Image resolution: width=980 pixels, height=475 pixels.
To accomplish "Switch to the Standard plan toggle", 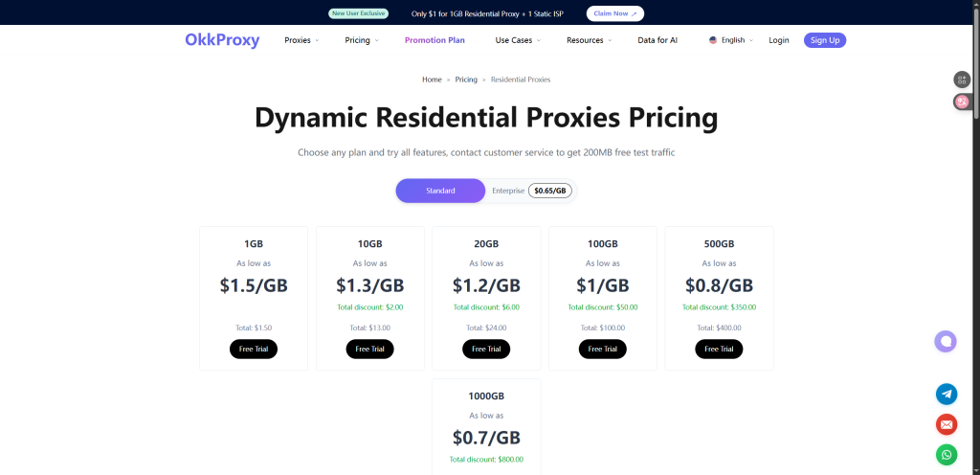I will click(440, 191).
